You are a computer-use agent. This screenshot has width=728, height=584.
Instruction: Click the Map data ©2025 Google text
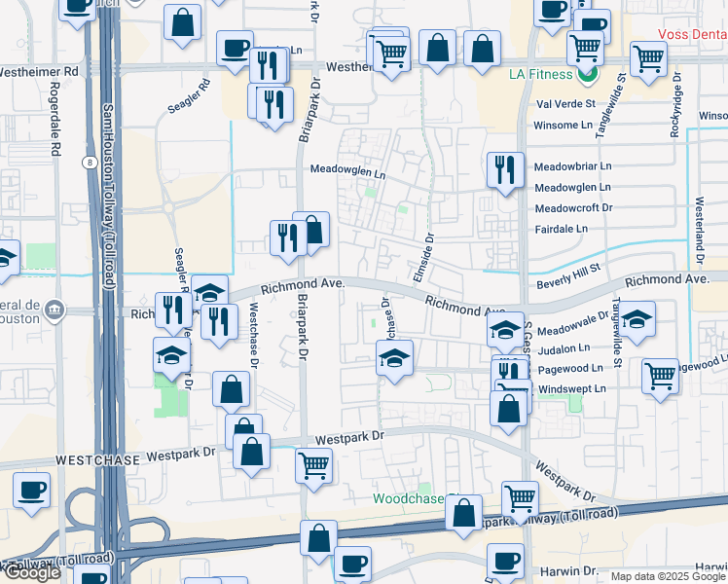coord(668,576)
